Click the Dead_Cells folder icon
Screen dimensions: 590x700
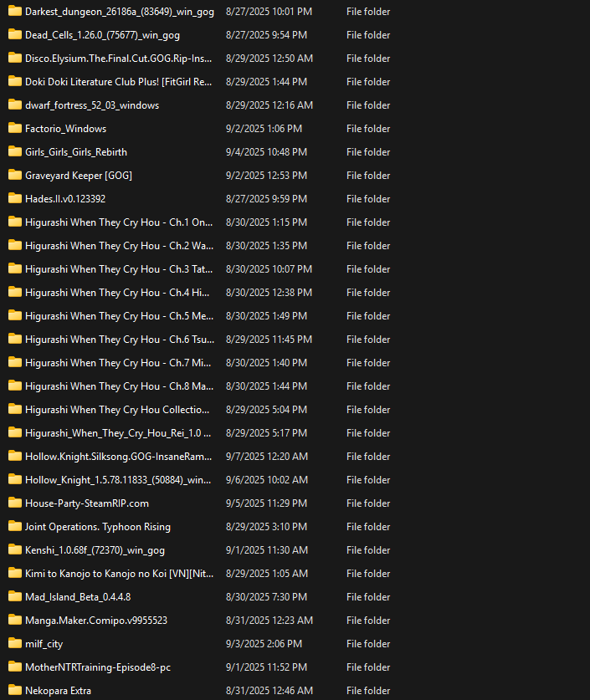coord(15,34)
